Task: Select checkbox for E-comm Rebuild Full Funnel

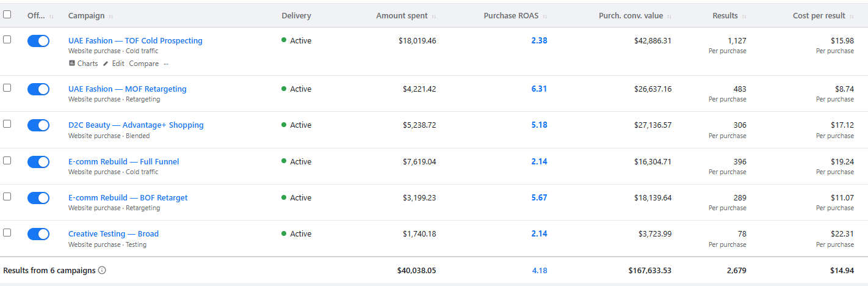Action: pyautogui.click(x=7, y=160)
